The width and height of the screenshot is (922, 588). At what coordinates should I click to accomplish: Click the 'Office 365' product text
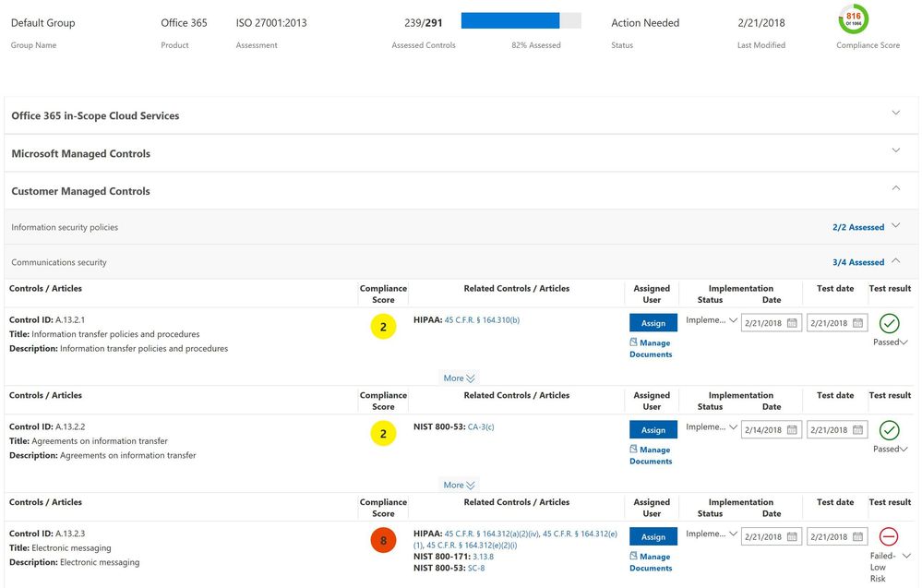tap(184, 23)
